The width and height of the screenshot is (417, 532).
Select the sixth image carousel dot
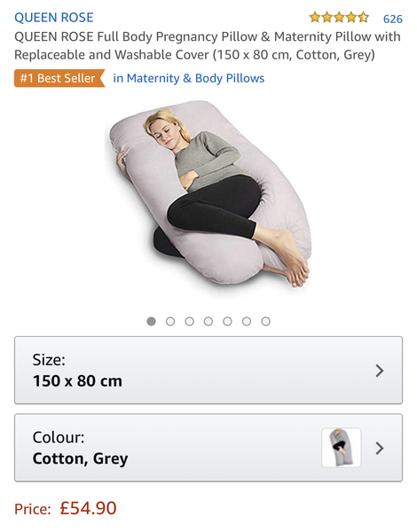tap(247, 321)
